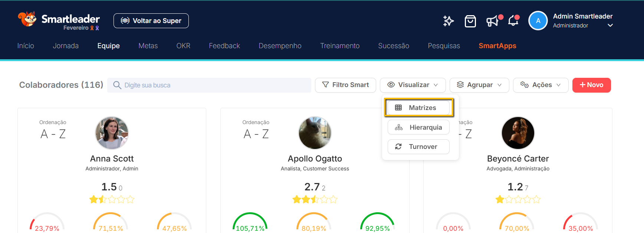Click the red Novo button
The height and width of the screenshot is (233, 644).
click(591, 85)
